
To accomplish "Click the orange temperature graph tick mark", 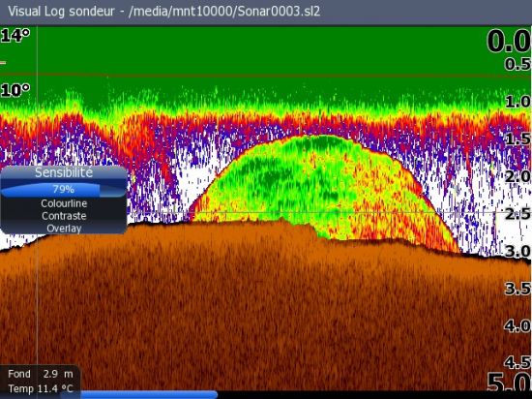I will pyautogui.click(x=3, y=63).
